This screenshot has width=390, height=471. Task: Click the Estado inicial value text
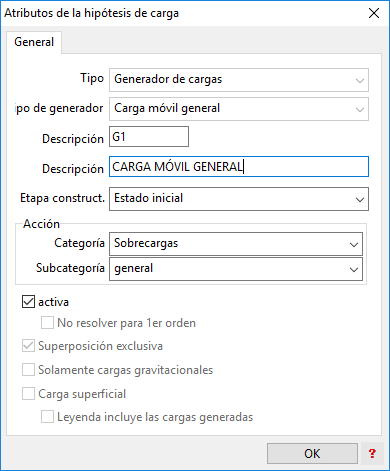click(x=149, y=198)
